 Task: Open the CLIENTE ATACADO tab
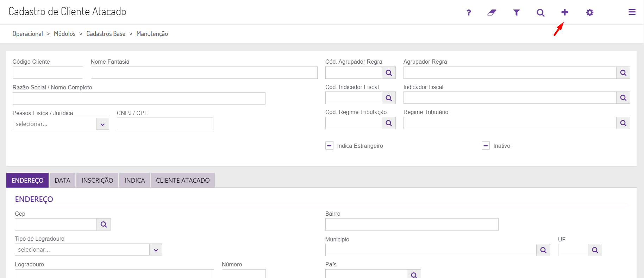[x=183, y=181]
